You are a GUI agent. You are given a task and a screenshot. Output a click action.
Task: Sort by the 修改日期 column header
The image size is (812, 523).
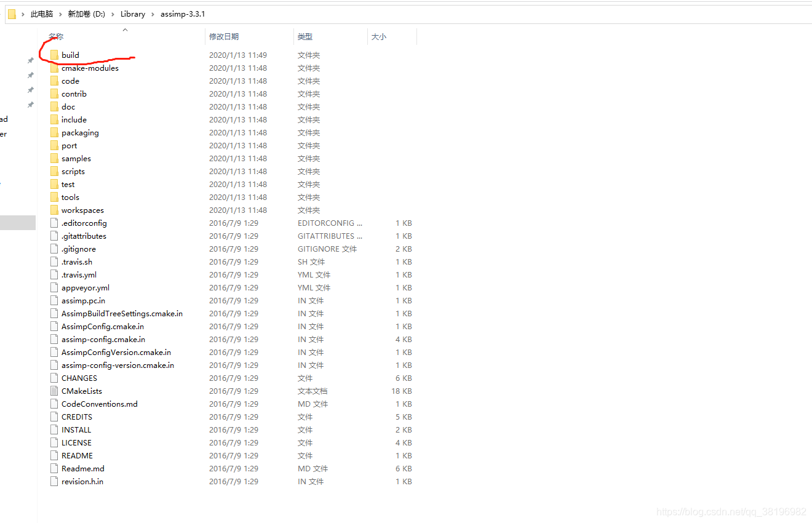[225, 36]
